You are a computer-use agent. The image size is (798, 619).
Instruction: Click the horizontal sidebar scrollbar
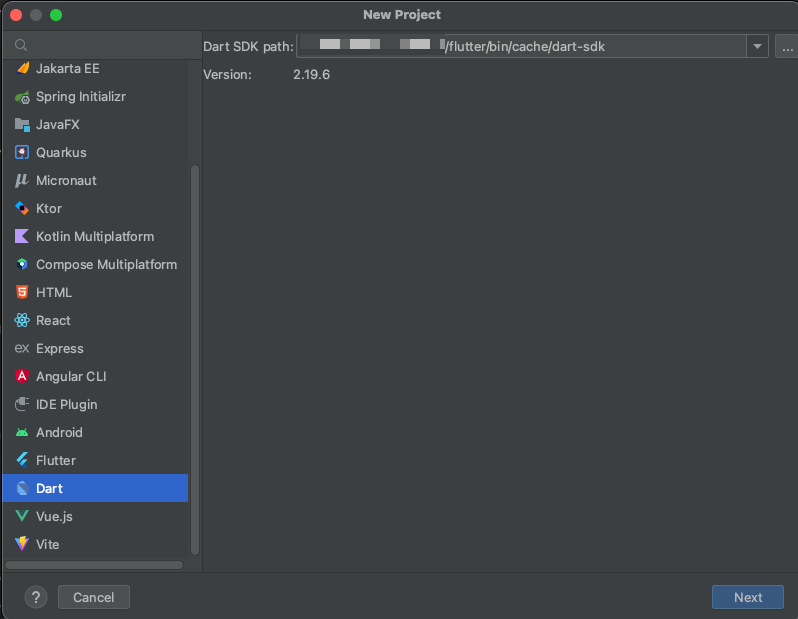click(94, 565)
